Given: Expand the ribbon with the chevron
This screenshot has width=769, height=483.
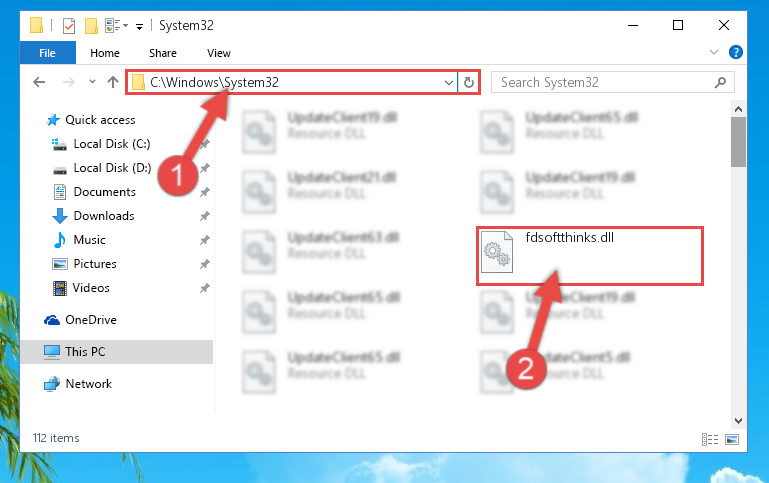Looking at the screenshot, I should pyautogui.click(x=714, y=52).
